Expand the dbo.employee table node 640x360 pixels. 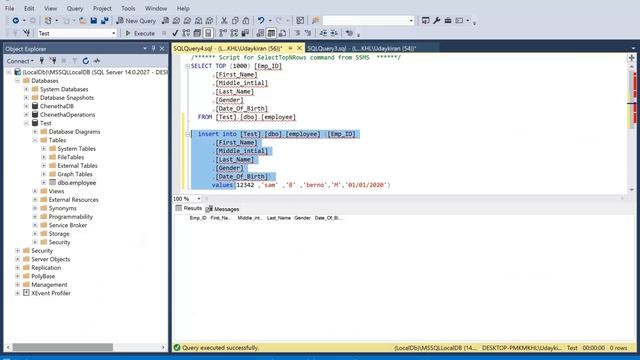(x=43, y=182)
